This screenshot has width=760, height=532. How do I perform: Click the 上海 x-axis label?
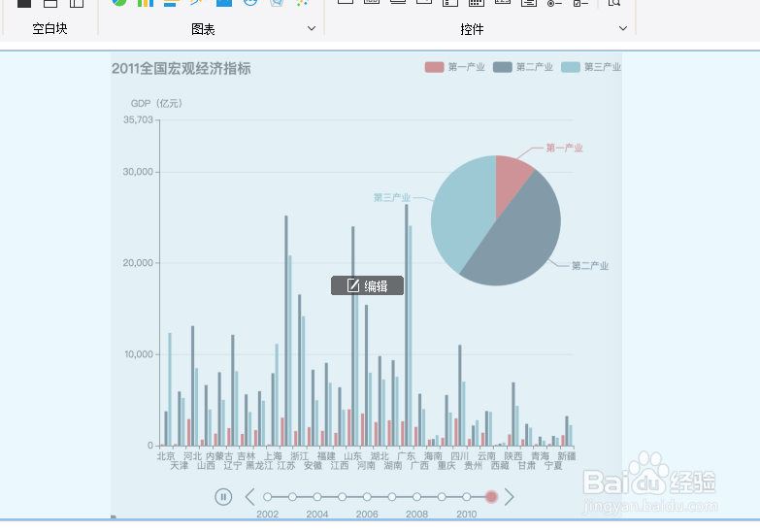point(273,456)
